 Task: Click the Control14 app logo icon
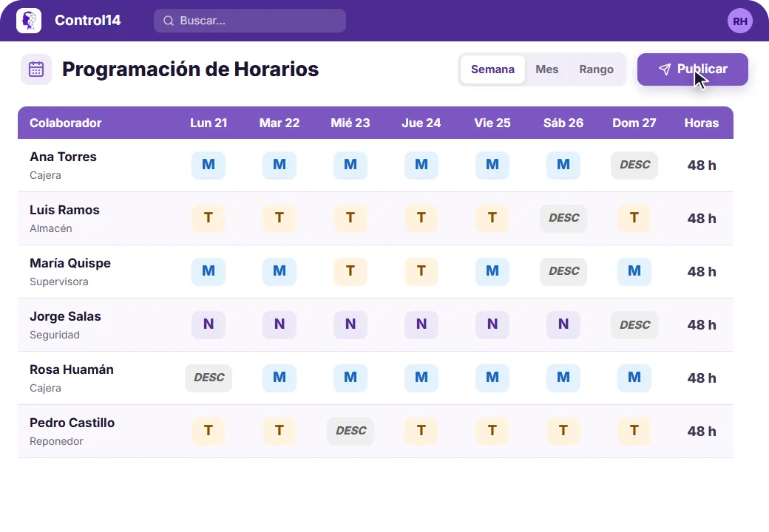[29, 21]
